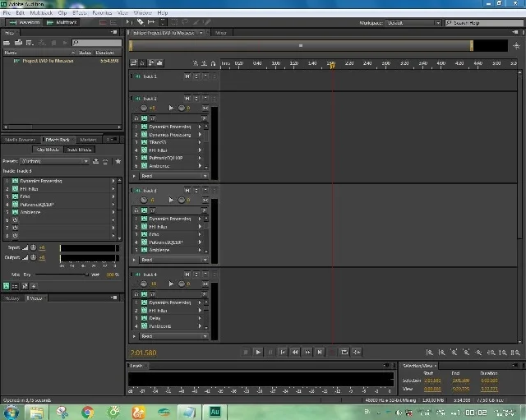Click the Stop button in transport

pos(246,353)
